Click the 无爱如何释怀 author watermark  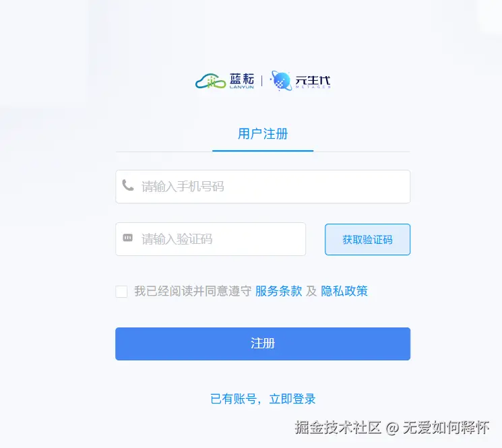[446, 428]
